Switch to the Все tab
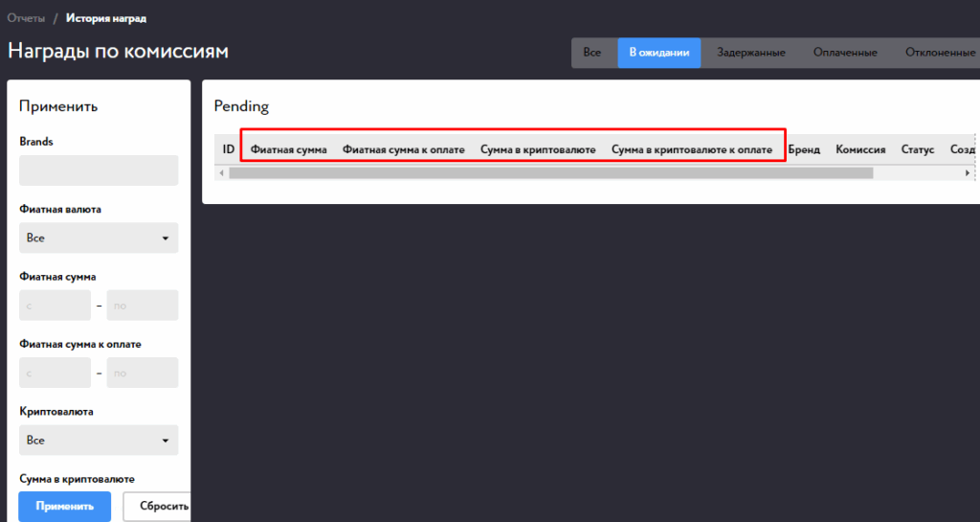980x522 pixels. (x=592, y=53)
